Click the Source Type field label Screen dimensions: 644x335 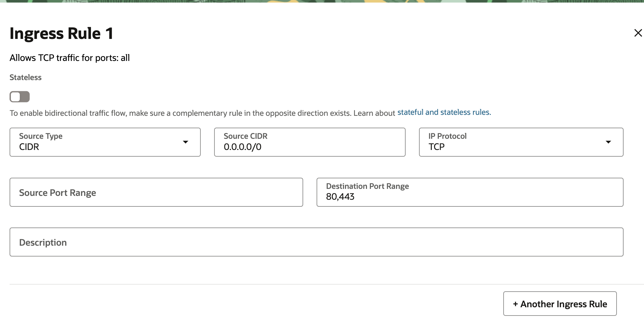[41, 136]
